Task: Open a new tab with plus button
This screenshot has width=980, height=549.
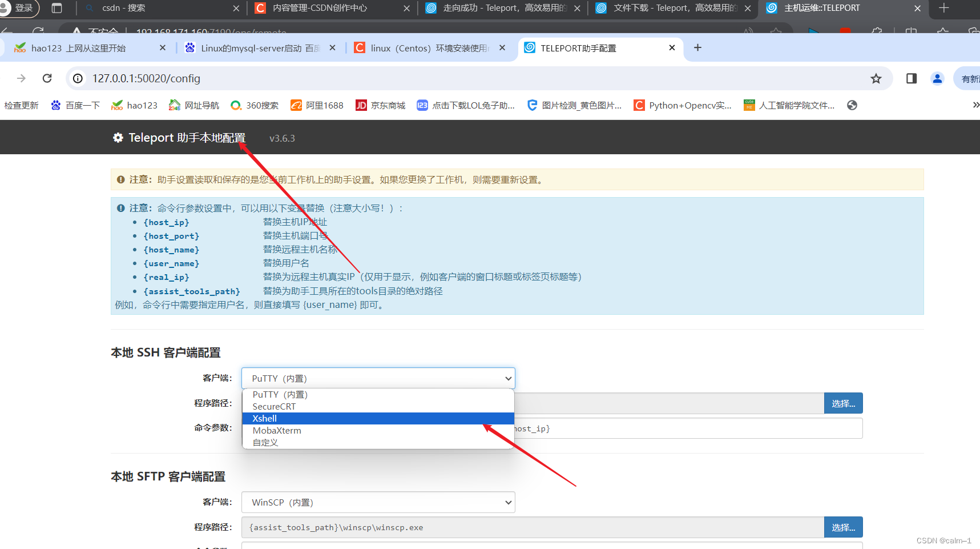Action: pyautogui.click(x=697, y=47)
